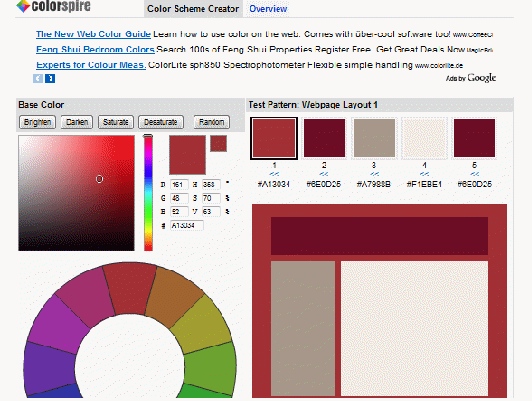
Task: Select scheme swatch 2 dark maroon
Action: point(324,138)
